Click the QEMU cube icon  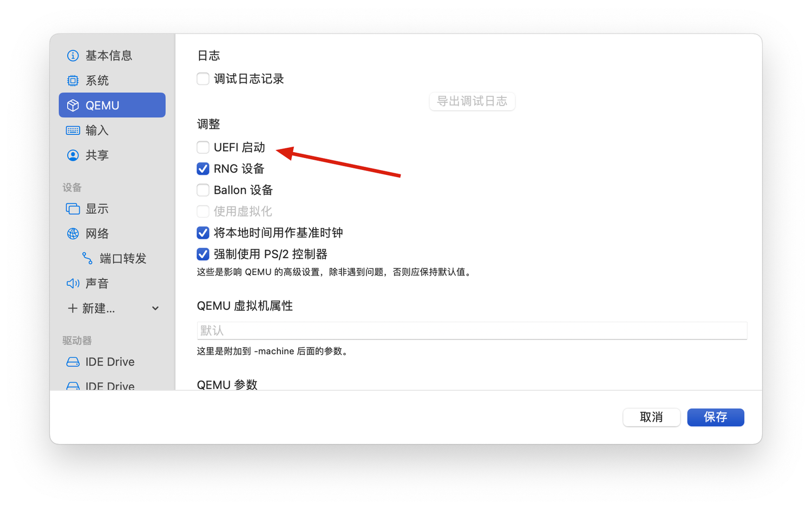pyautogui.click(x=73, y=106)
